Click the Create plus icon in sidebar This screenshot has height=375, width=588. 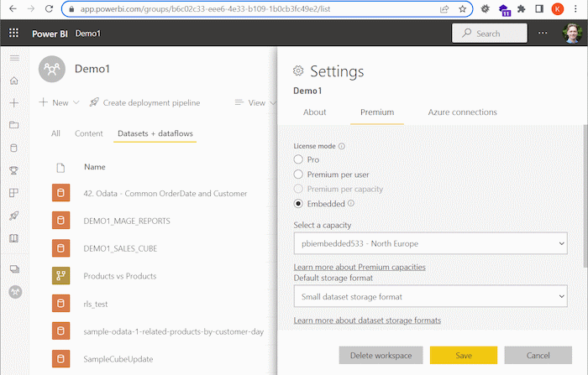pos(14,102)
